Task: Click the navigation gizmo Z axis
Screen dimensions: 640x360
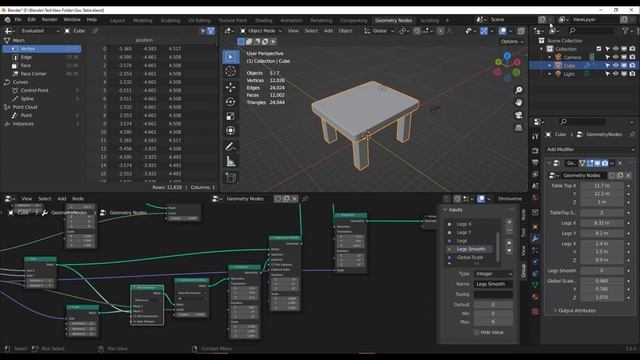Action: click(x=507, y=56)
